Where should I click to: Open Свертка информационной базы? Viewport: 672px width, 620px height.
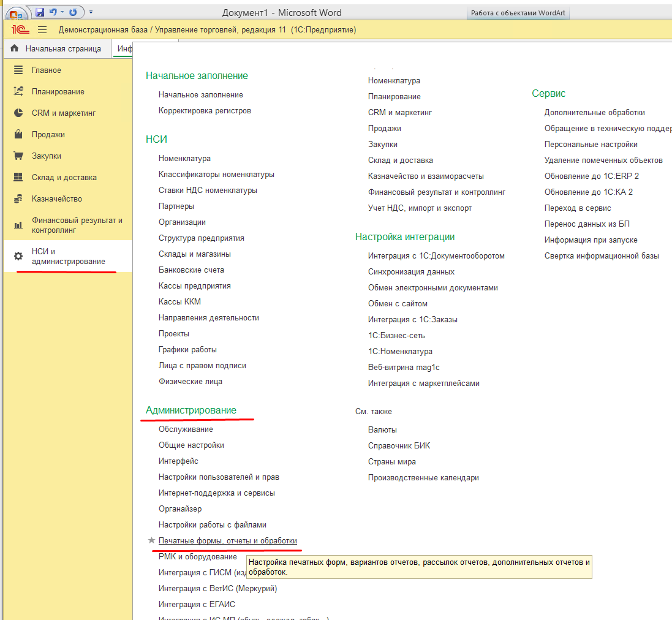tap(602, 256)
